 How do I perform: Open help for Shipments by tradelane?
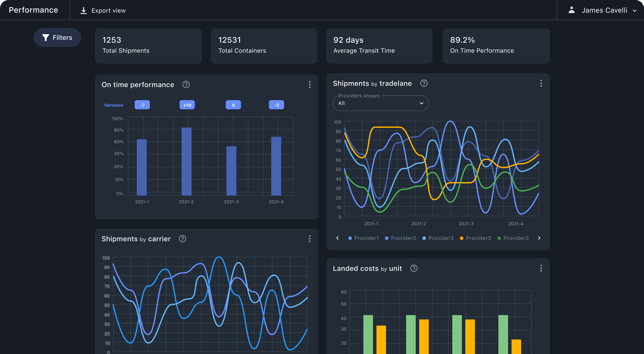(424, 83)
